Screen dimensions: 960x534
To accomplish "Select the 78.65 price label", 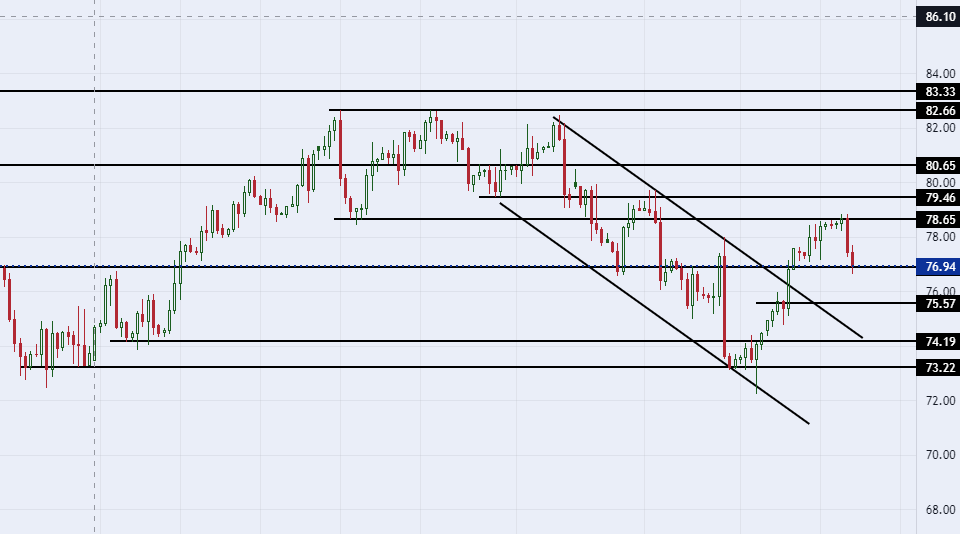I will [x=938, y=219].
